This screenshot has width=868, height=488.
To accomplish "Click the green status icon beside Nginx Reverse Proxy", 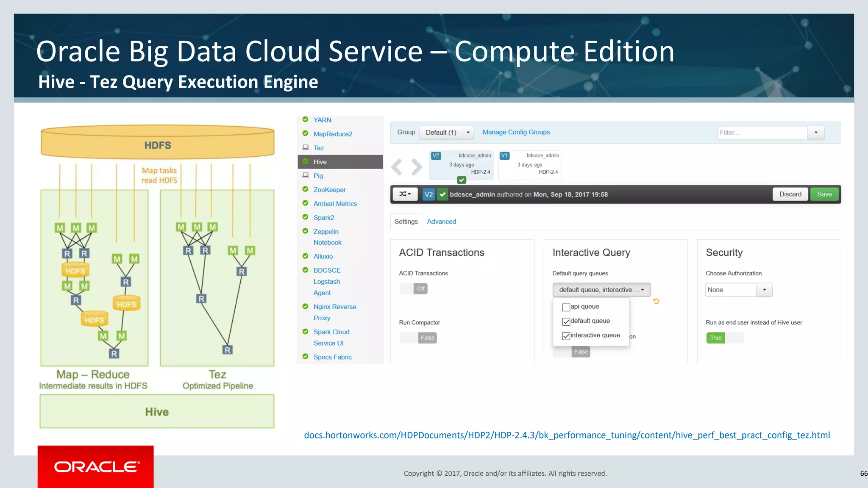I will click(305, 307).
